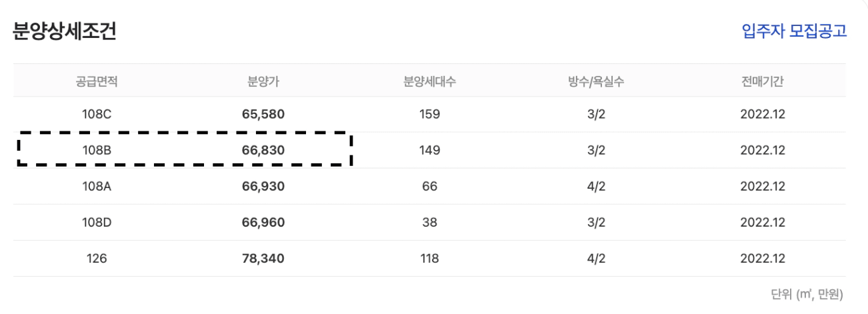
Task: Select the 78,340 price value
Action: (x=263, y=258)
